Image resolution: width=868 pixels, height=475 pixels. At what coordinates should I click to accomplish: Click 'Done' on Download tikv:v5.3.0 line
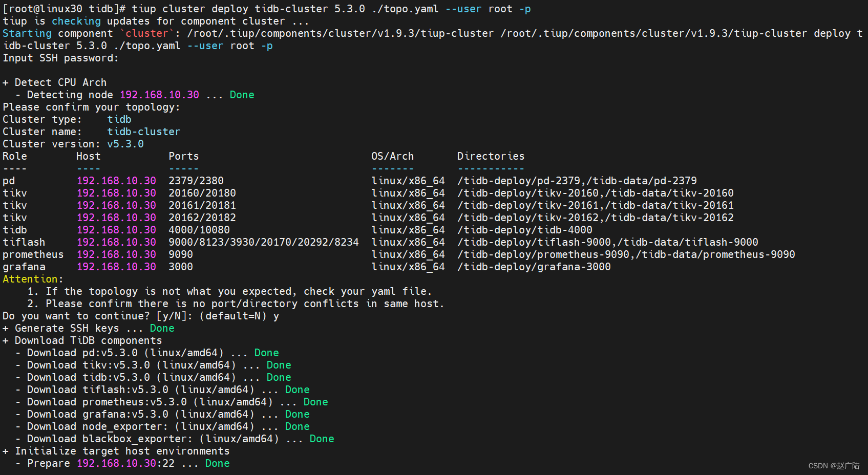pos(279,365)
